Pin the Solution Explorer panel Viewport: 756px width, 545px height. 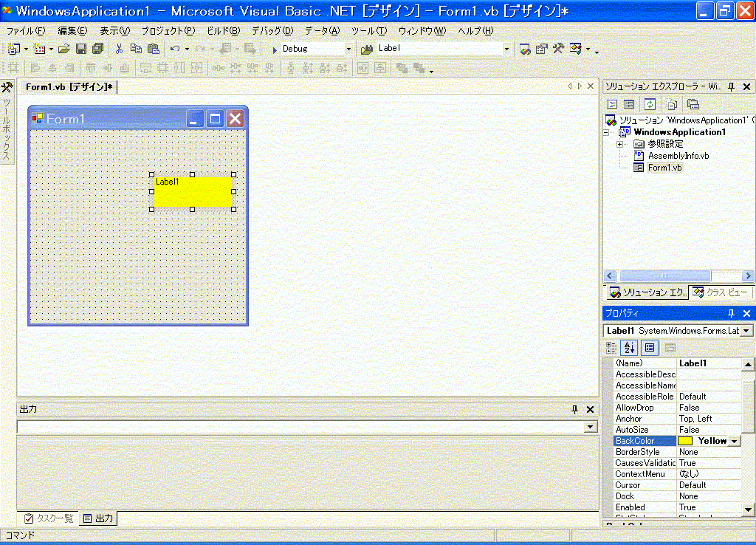pos(731,87)
